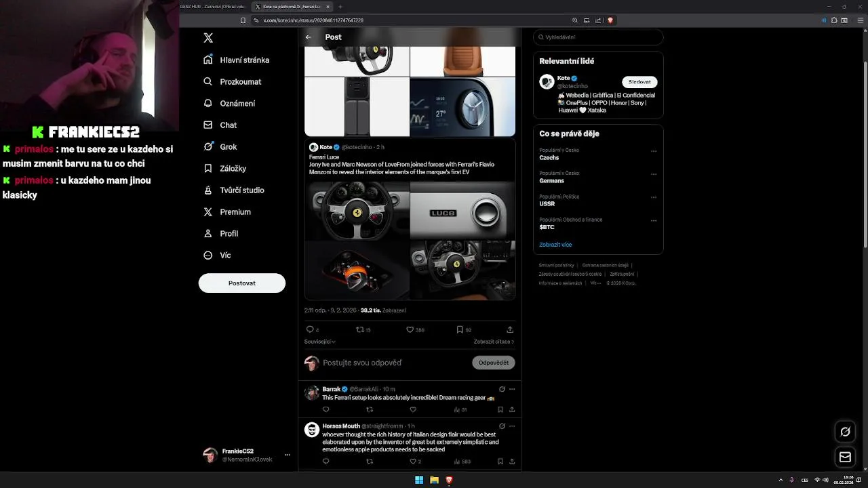Click Zobrazit citace link
868x488 pixels.
[x=494, y=342]
